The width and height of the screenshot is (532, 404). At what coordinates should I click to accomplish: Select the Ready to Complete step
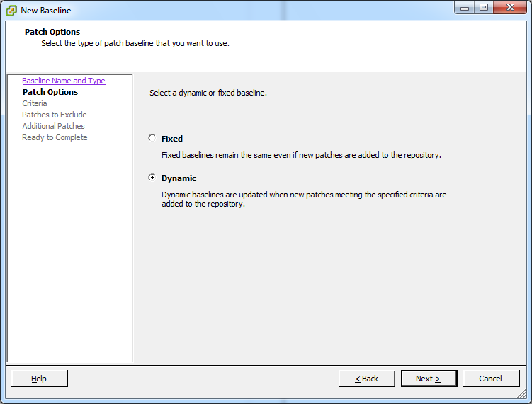point(55,137)
